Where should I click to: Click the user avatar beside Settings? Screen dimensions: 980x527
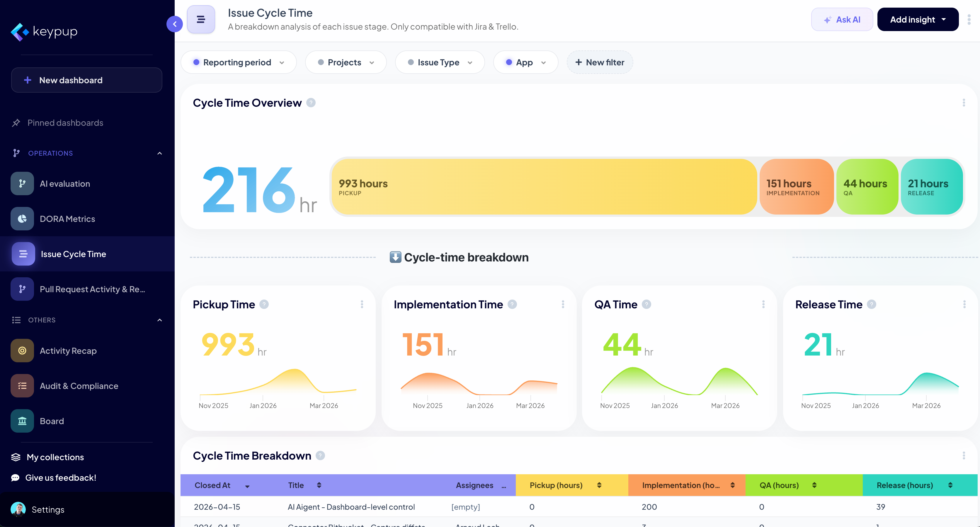click(x=18, y=509)
